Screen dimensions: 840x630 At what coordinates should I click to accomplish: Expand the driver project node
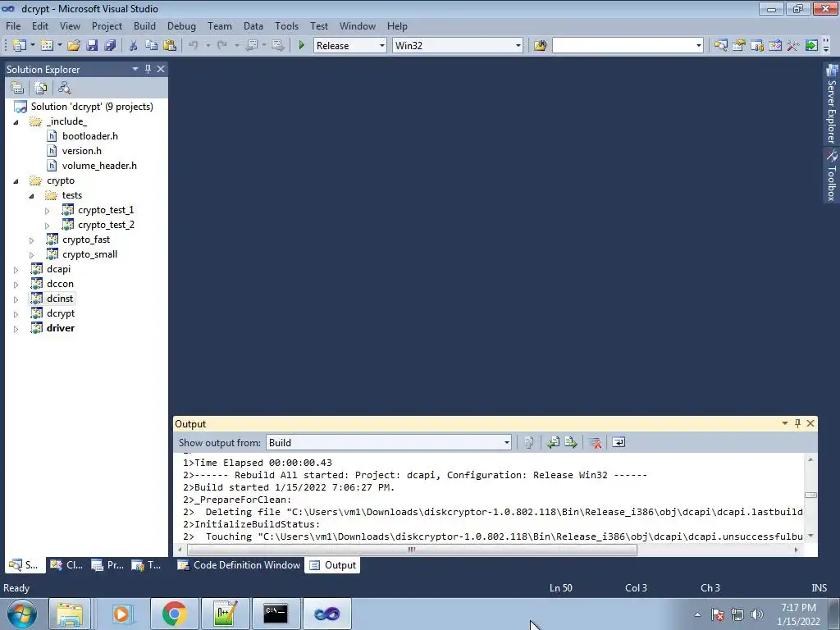coord(16,329)
